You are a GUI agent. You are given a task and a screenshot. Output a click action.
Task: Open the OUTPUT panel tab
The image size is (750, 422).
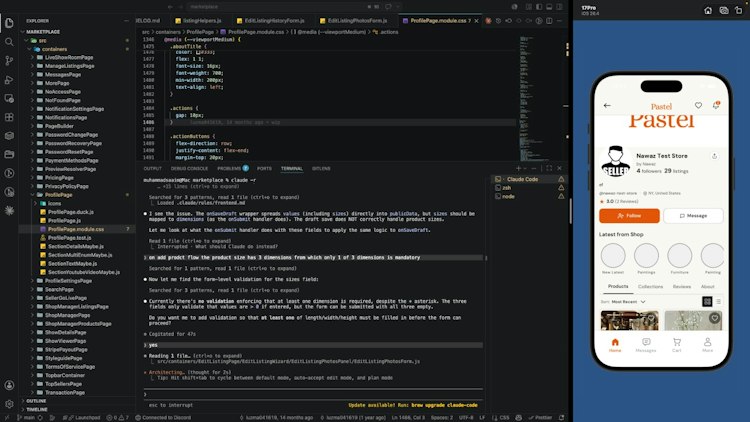(x=153, y=168)
